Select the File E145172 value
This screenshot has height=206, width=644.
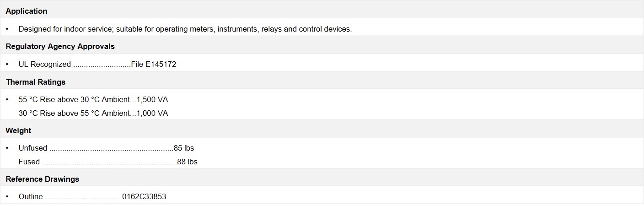(x=153, y=64)
